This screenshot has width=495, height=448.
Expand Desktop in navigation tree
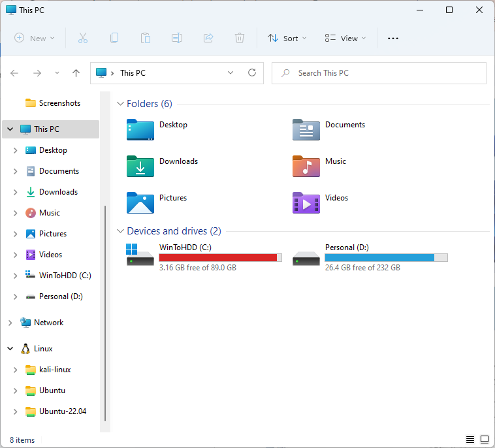(15, 150)
